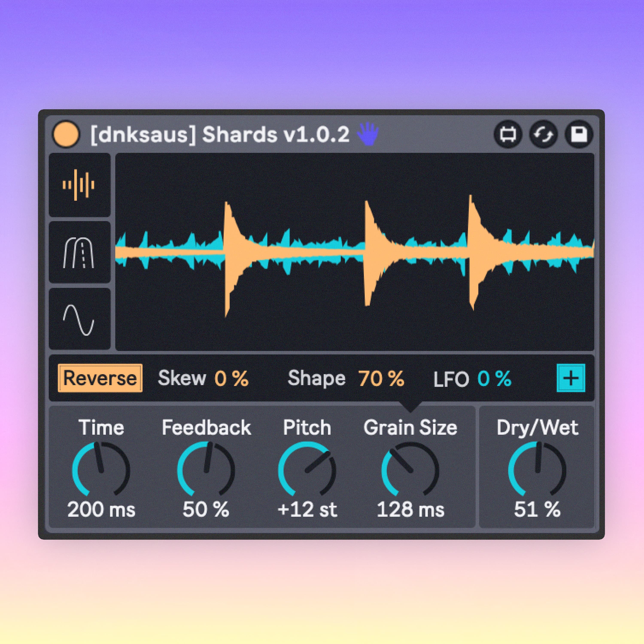The width and height of the screenshot is (644, 644).
Task: Click the rectangle-with-tabs icon left of hot-swap
Action: [508, 134]
